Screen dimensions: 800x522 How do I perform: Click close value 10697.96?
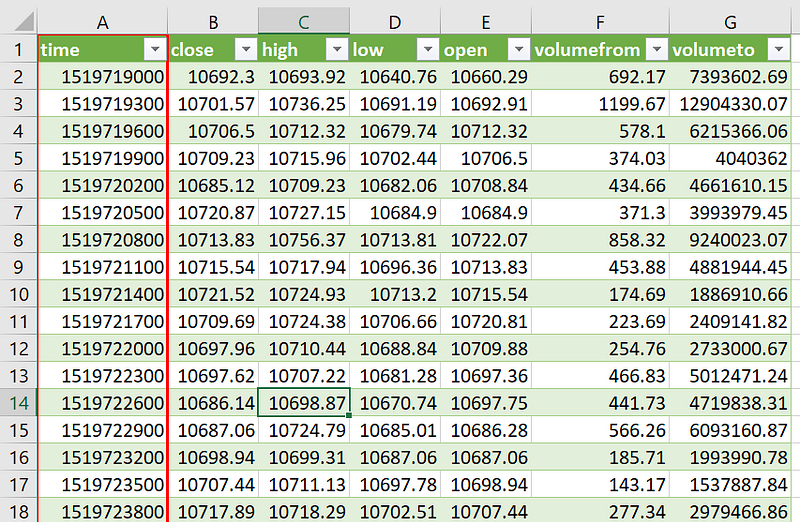(x=216, y=349)
